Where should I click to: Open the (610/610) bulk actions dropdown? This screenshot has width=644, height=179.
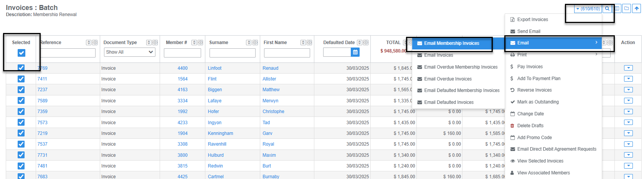pos(588,8)
